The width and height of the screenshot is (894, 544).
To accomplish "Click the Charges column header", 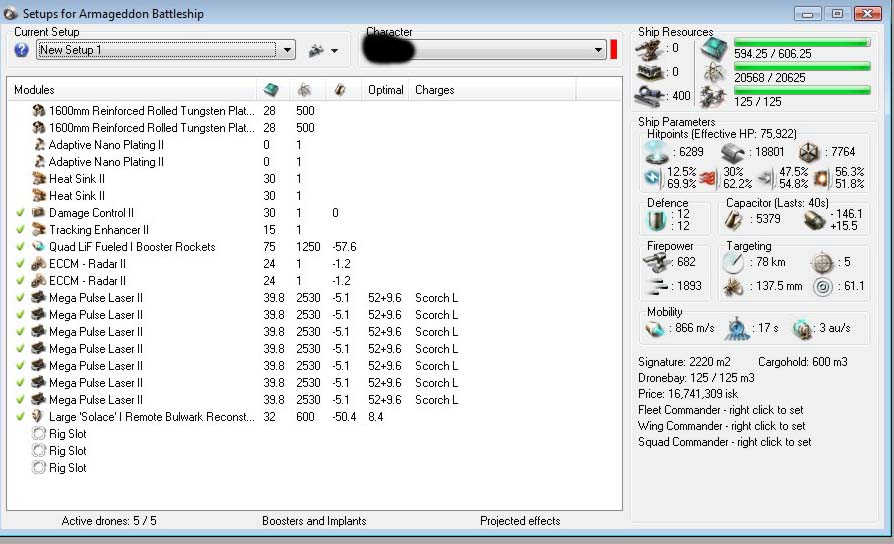I will click(434, 90).
